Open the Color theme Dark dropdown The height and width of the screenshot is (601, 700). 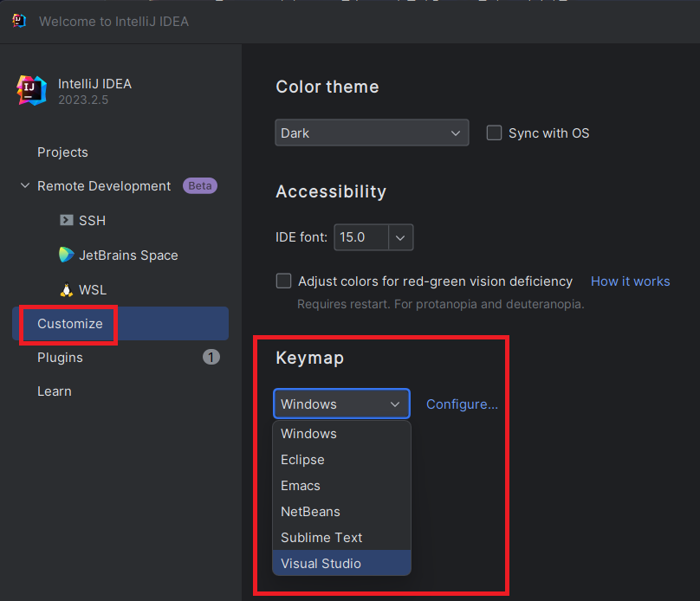click(372, 132)
